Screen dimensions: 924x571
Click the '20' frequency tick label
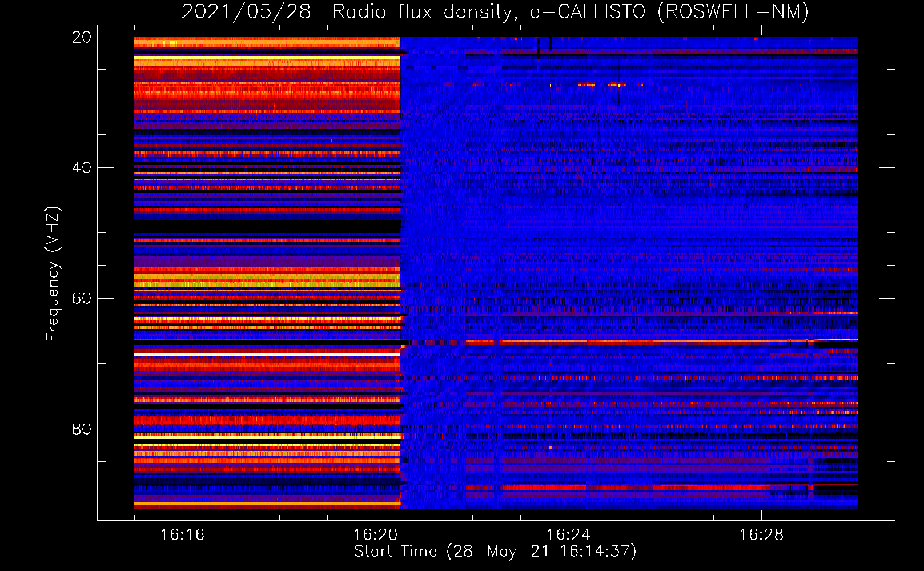pos(81,37)
